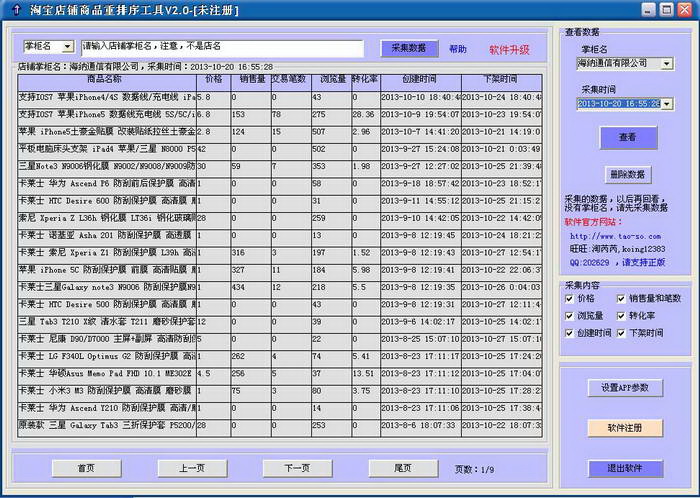Toggle the 下架时间 checkbox
700x498 pixels.
coord(621,333)
